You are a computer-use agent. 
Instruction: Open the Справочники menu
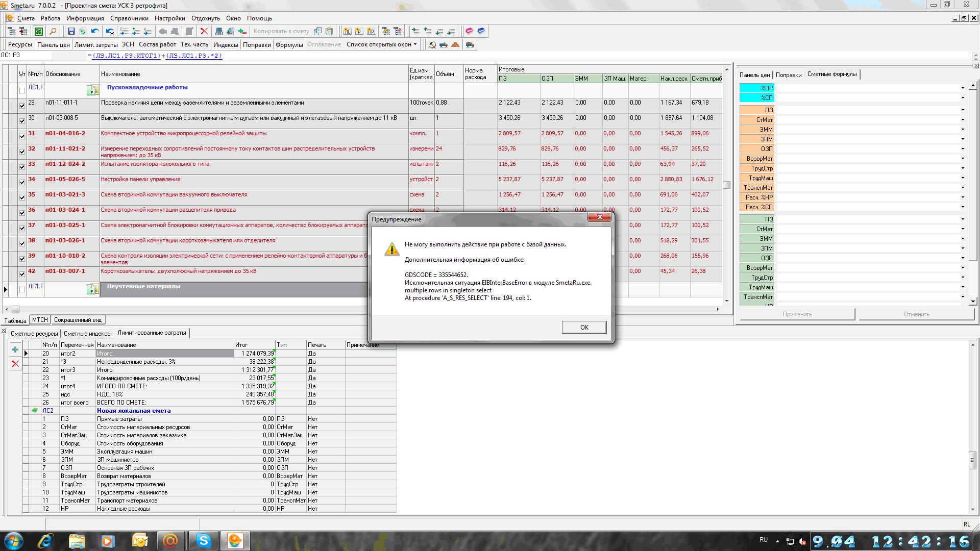pos(129,18)
